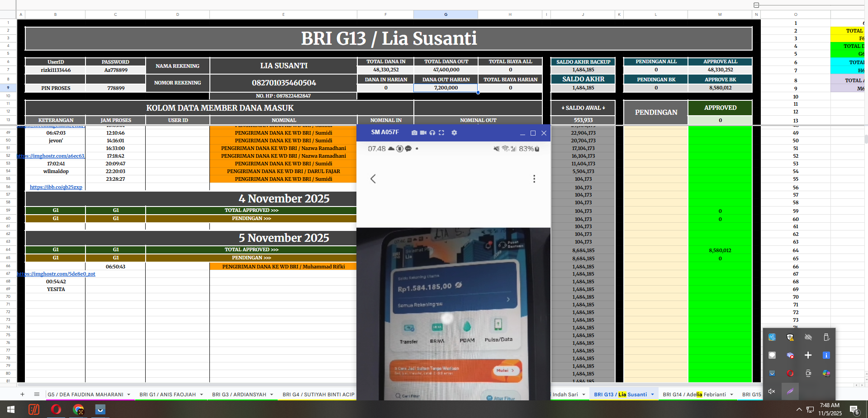This screenshot has height=418, width=868.
Task: Switch to BRI G4 / SUTIYAH BINTI ACIP tab
Action: [318, 395]
